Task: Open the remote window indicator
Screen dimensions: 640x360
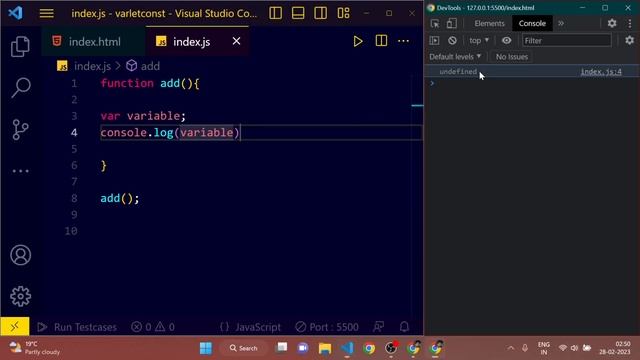Action: [15, 327]
